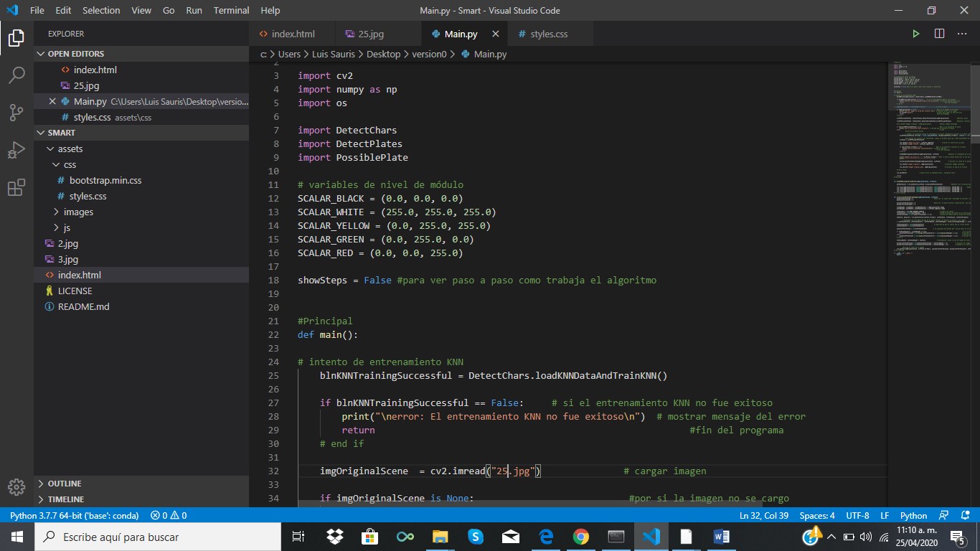This screenshot has width=980, height=551.
Task: Open the Windows Start menu
Action: (17, 537)
